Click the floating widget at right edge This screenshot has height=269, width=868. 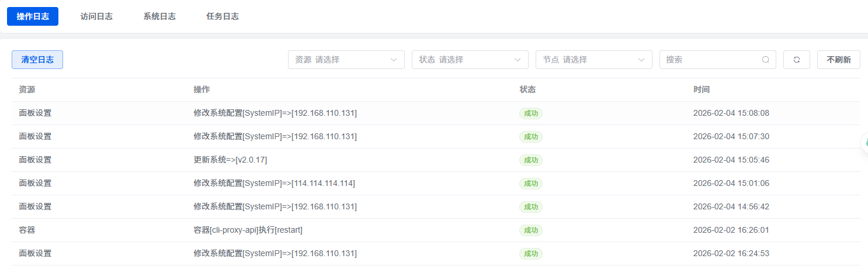(x=864, y=142)
